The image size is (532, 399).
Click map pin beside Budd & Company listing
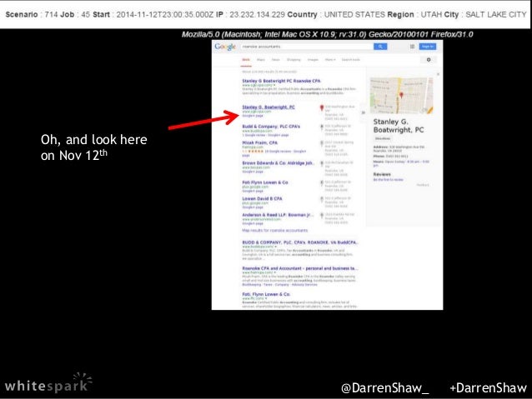[322, 127]
